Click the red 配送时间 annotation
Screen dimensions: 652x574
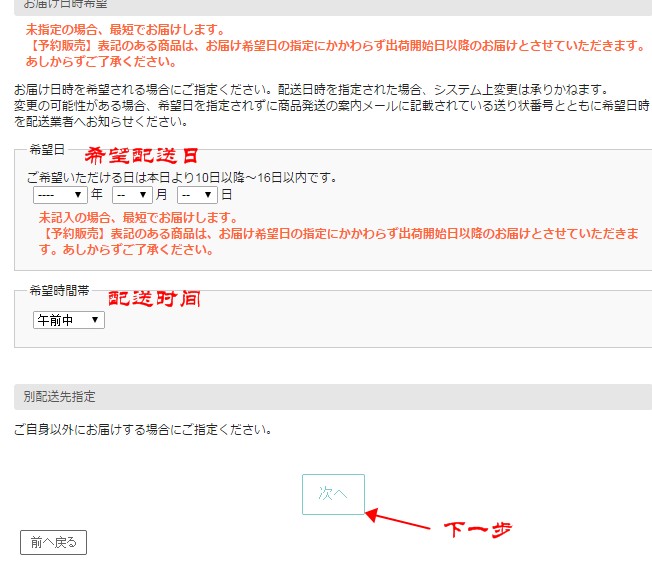[x=155, y=297]
